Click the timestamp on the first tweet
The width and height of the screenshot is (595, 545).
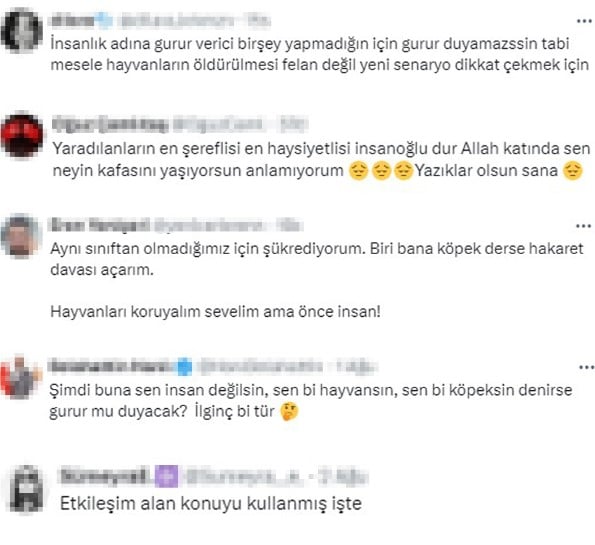click(258, 21)
